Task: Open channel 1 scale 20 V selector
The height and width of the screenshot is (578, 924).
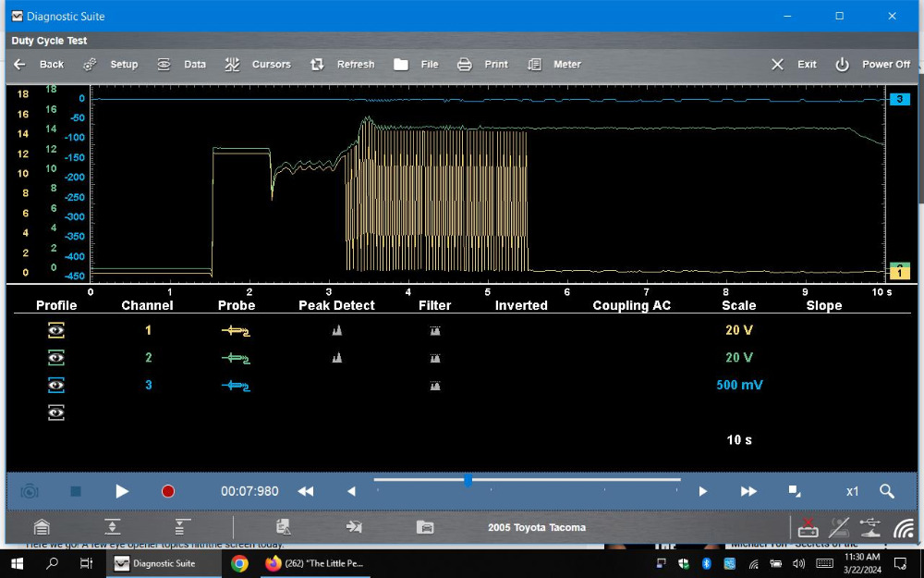Action: tap(738, 330)
